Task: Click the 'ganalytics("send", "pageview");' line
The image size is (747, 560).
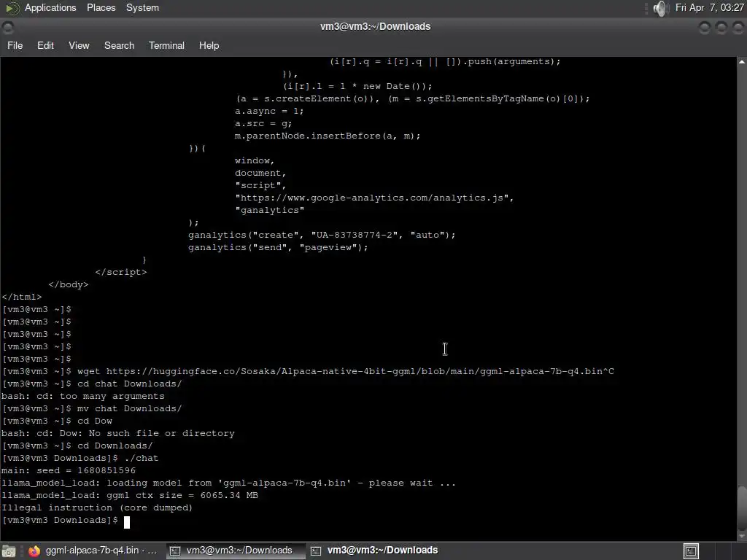Action: [x=278, y=248]
